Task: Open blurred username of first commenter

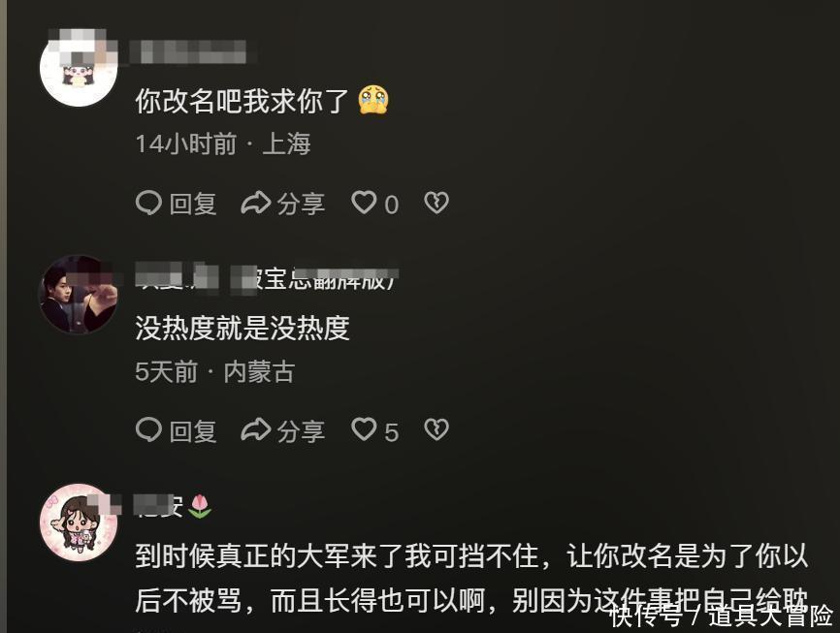Action: coord(188,52)
